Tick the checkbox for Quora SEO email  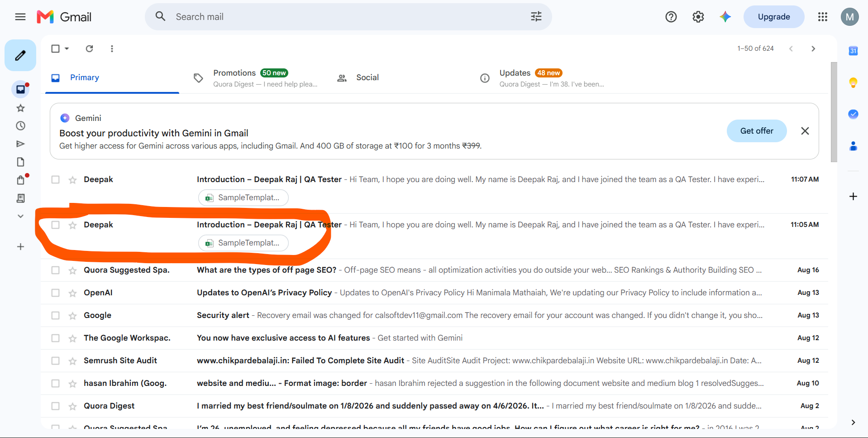55,270
